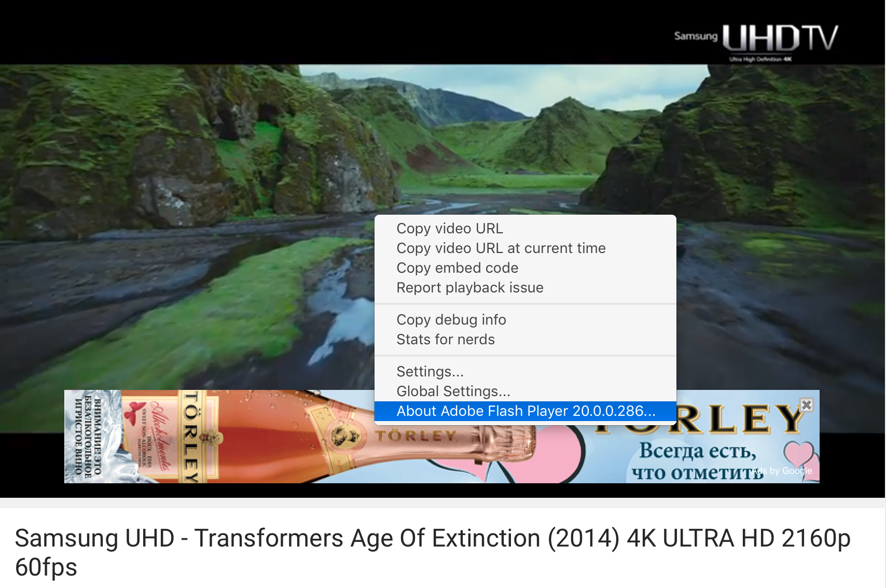Select 'Copy debug info' menu item

tap(525, 320)
